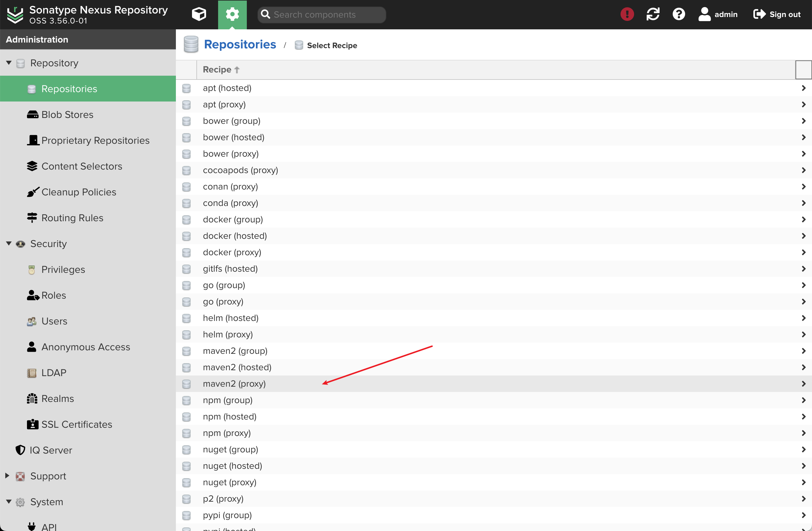812x531 pixels.
Task: Collapse the Security tree section
Action: (x=9, y=243)
